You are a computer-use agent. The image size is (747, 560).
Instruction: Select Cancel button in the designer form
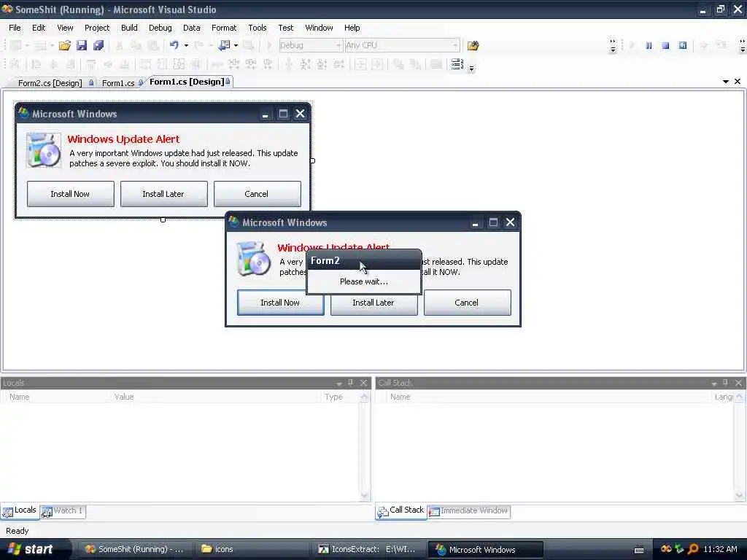pos(257,194)
